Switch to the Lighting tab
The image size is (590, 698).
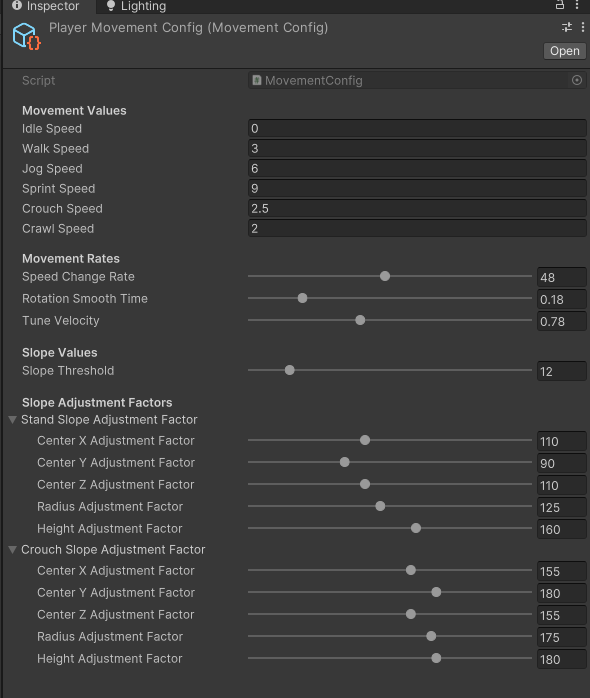tap(136, 6)
